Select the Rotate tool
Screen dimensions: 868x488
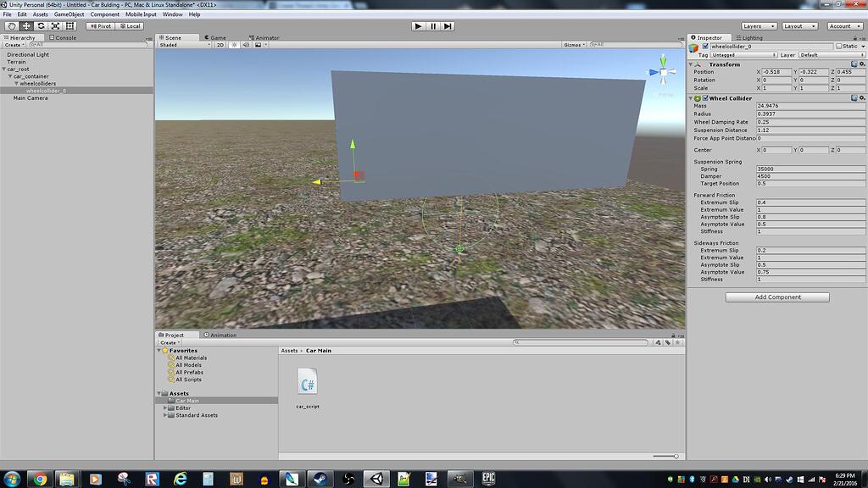[42, 25]
